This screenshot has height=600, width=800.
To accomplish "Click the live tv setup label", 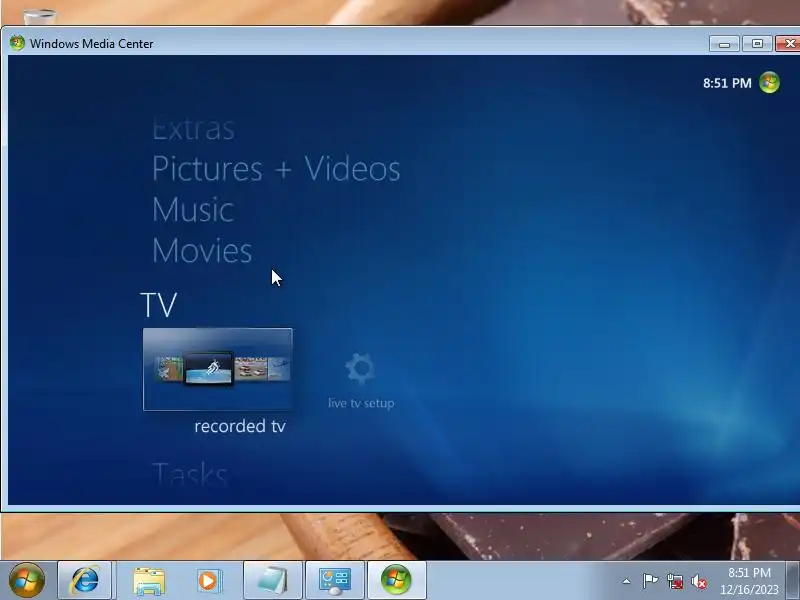I will pos(361,403).
